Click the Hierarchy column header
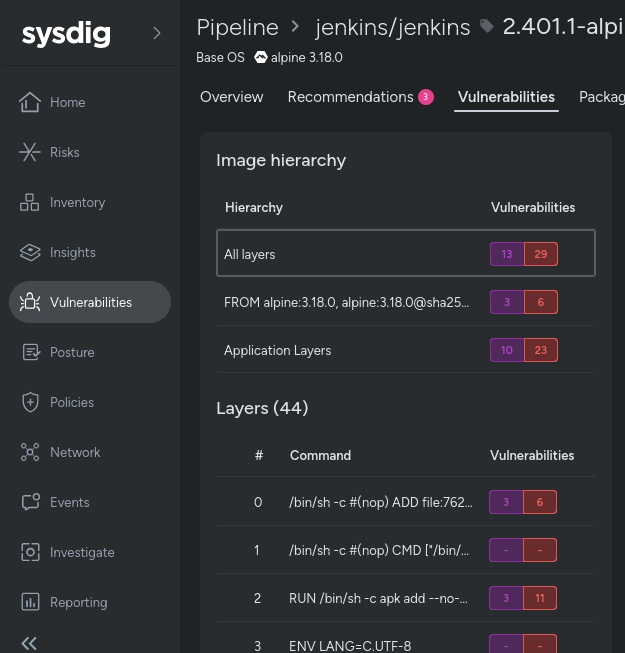 pos(254,207)
